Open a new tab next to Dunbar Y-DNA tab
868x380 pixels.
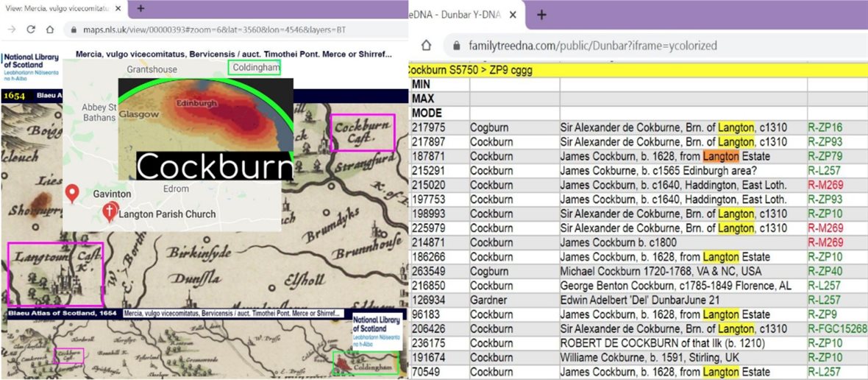point(541,14)
